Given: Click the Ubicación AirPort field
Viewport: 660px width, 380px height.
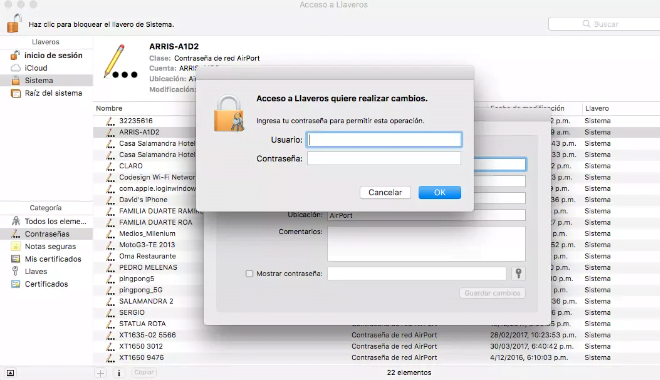Looking at the screenshot, I should pyautogui.click(x=426, y=215).
